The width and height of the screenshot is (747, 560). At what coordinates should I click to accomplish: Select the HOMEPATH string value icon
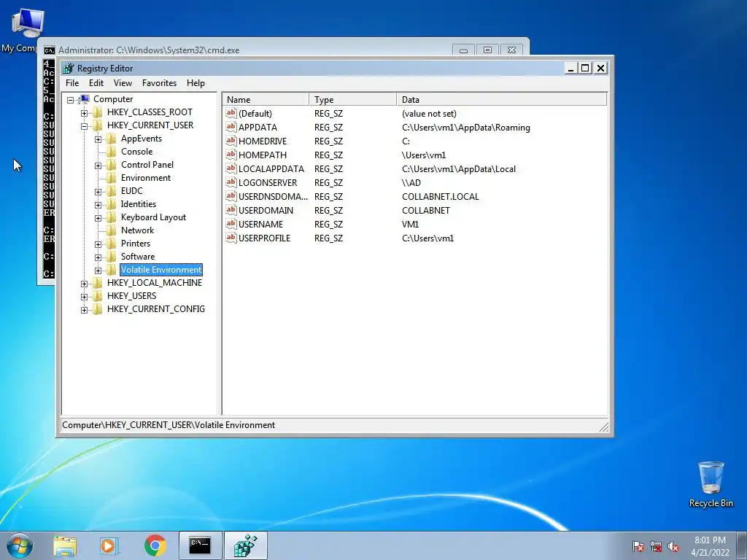coord(231,155)
